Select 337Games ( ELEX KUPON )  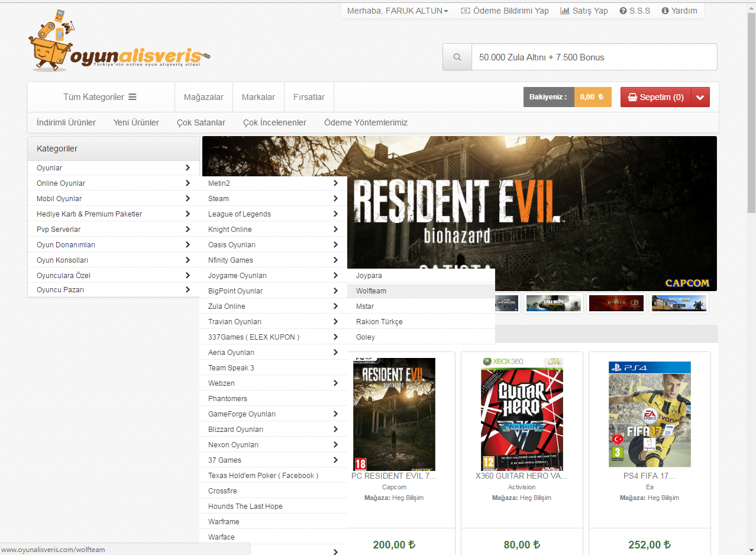(x=273, y=337)
